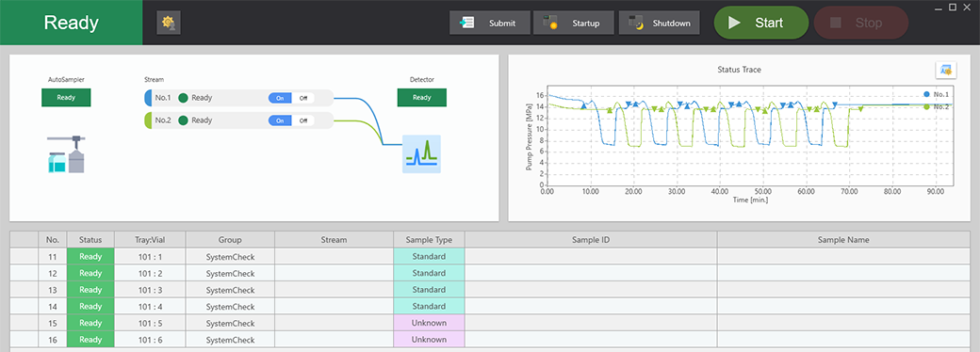Viewport: 980px width, 352px height.
Task: Sort by the Status column header
Action: coord(90,240)
